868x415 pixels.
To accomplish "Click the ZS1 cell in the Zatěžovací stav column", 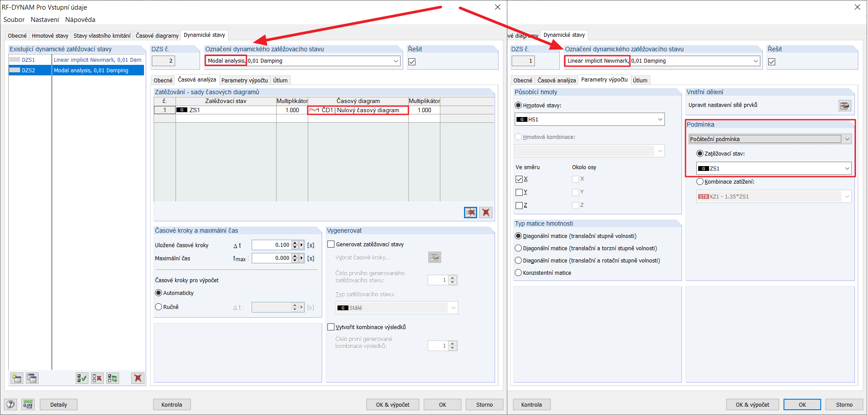I will [x=226, y=110].
